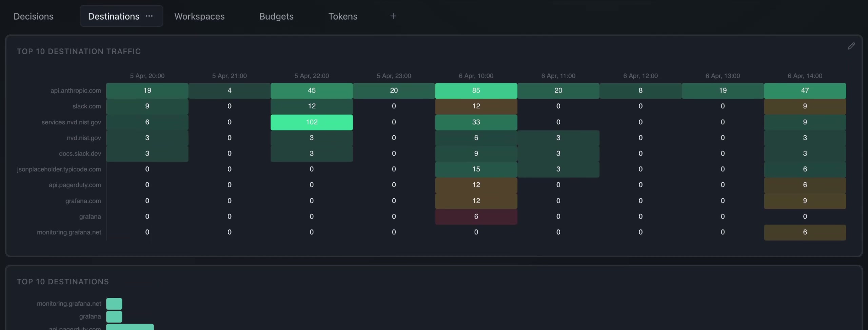The image size is (868, 330).
Task: Select jsonplaceholder.typicode.com cell showing 15
Action: pyautogui.click(x=476, y=169)
